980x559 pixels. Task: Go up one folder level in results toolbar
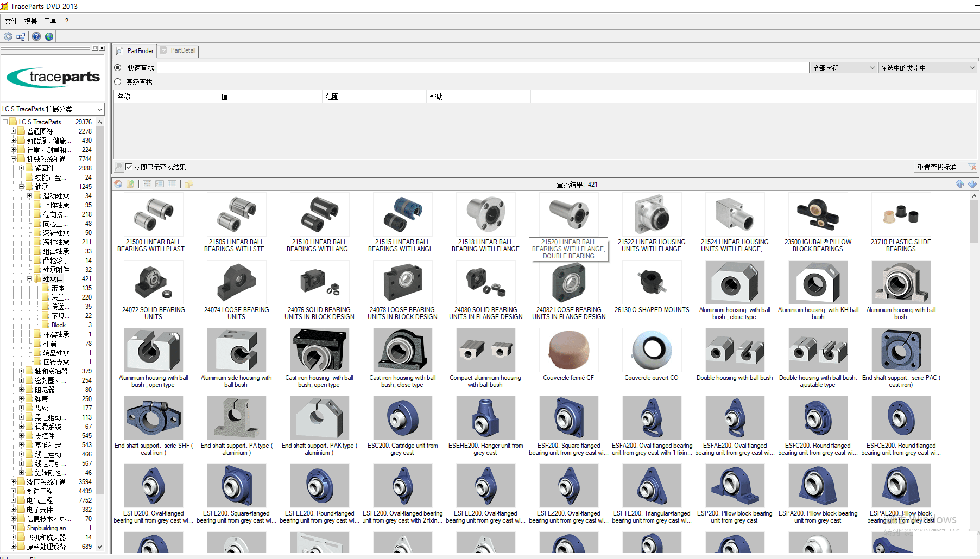(131, 184)
